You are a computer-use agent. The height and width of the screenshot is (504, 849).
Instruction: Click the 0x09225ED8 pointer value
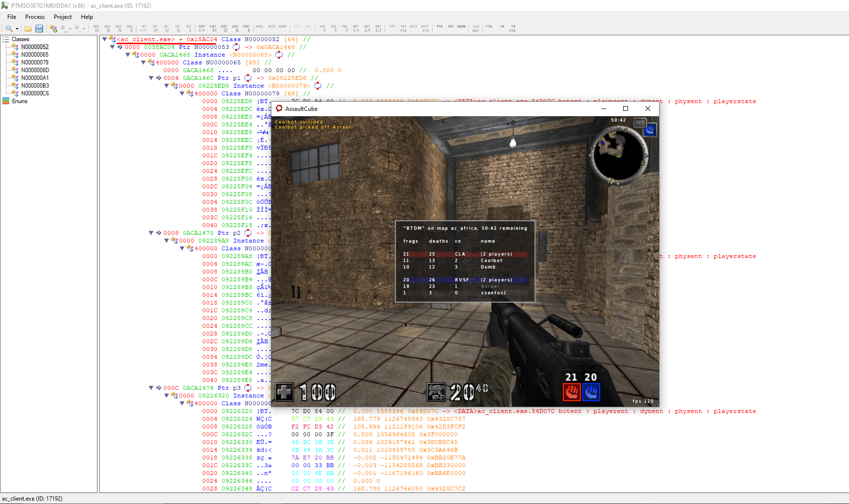pyautogui.click(x=287, y=78)
